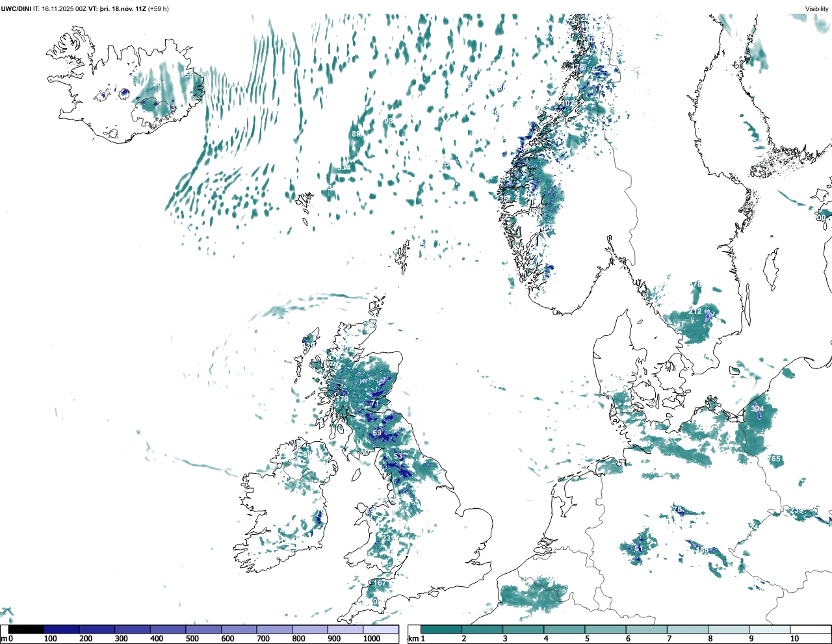Click the '71' visibility value over Scotland

click(374, 404)
